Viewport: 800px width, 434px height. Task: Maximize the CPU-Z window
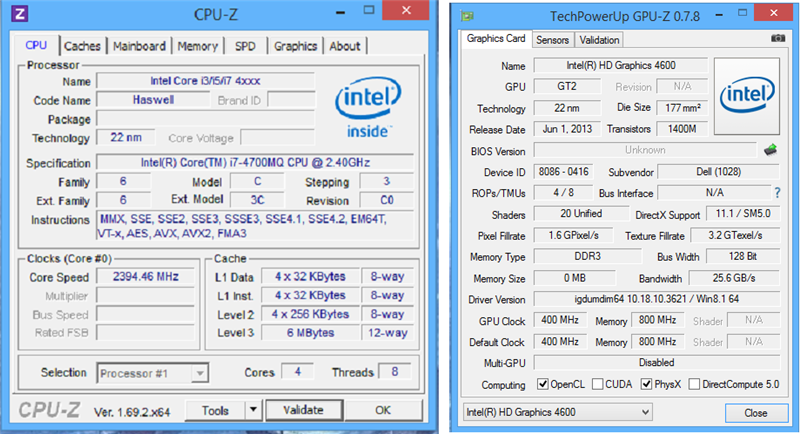(x=369, y=10)
